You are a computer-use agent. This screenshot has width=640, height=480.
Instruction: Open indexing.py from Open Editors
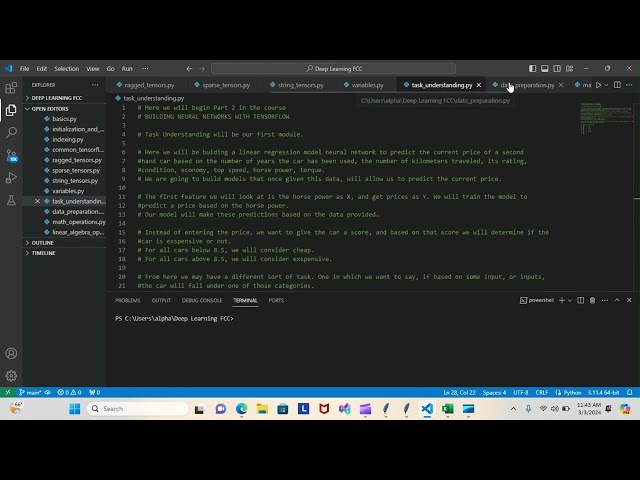tap(68, 140)
